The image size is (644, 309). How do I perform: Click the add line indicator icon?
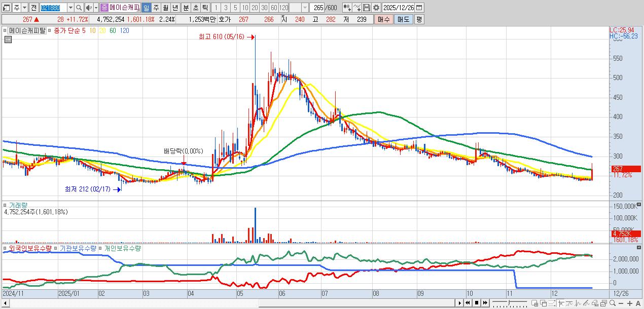pos(357,8)
